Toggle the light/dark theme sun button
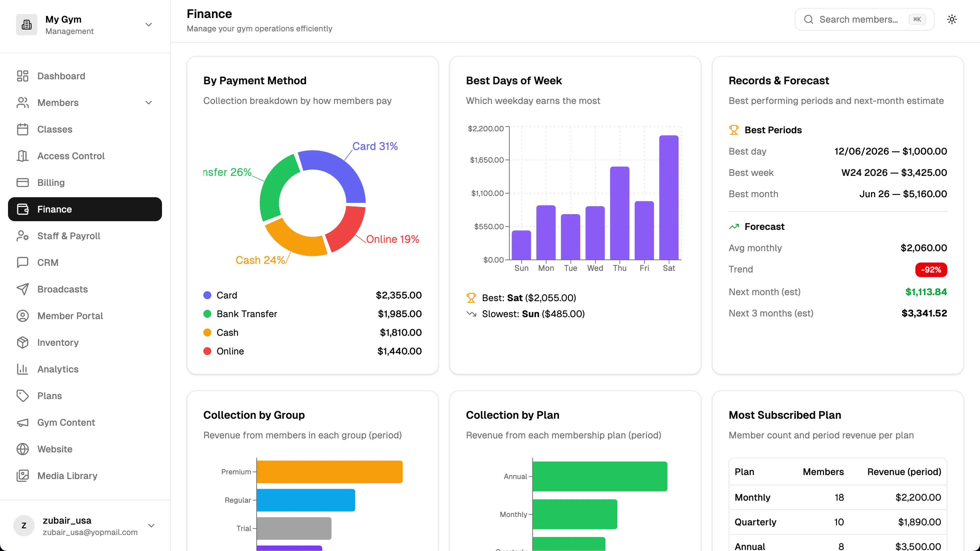 point(952,19)
